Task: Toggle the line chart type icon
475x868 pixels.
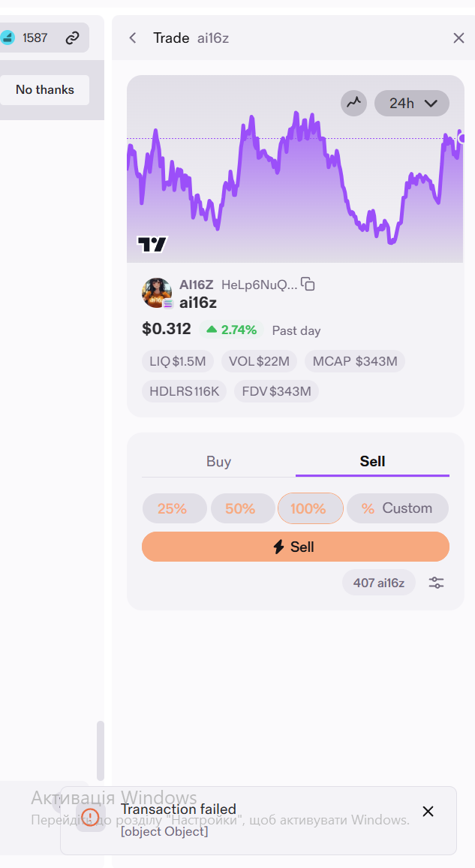Action: point(354,103)
